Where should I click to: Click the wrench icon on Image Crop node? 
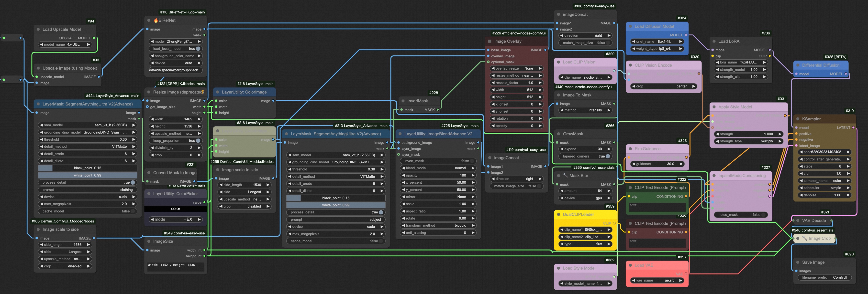click(805, 239)
